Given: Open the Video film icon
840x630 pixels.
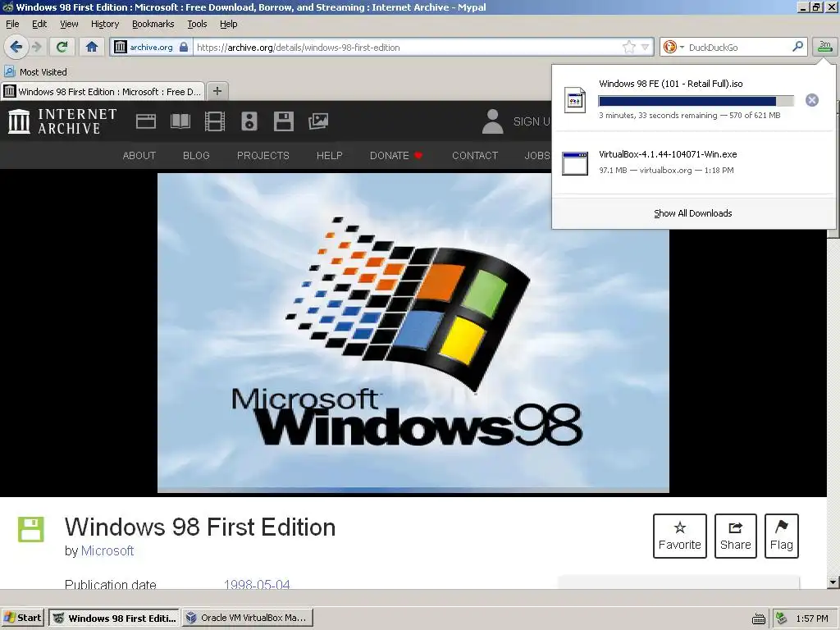Looking at the screenshot, I should click(215, 121).
